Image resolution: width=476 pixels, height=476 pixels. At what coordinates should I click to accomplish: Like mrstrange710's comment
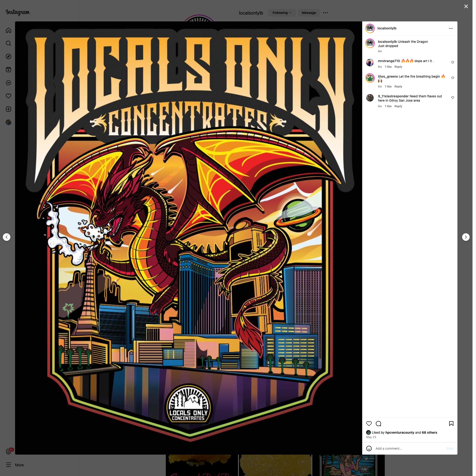(x=452, y=62)
